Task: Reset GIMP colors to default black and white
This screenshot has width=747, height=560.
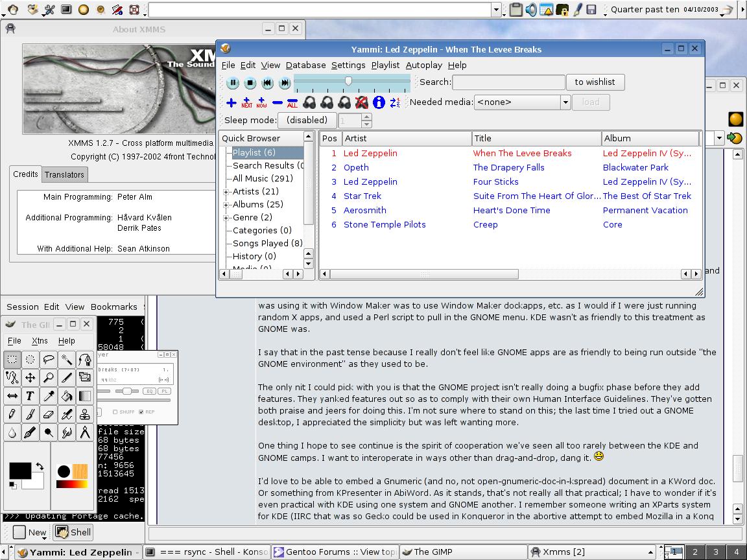Action: tap(12, 485)
